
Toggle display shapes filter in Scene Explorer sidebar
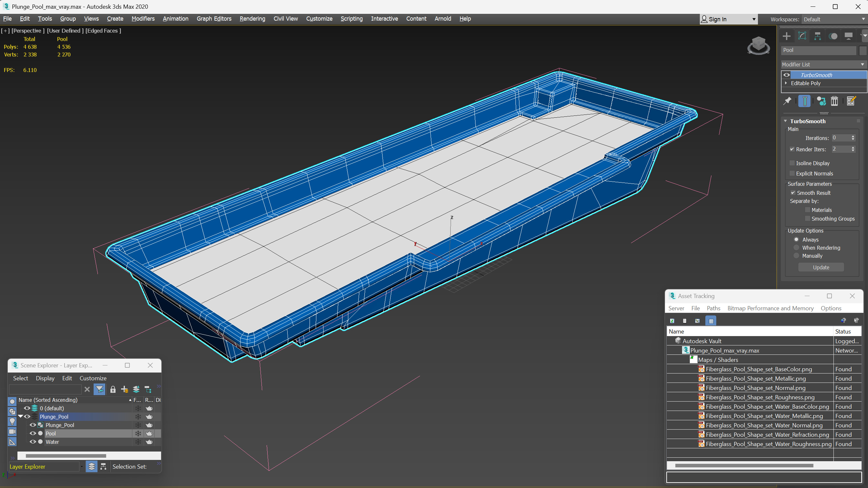point(12,412)
